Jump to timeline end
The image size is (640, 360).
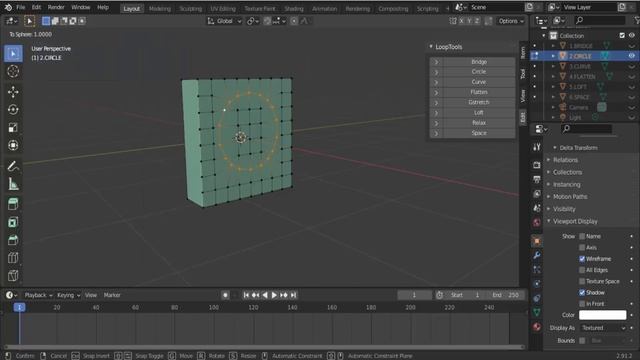point(293,295)
